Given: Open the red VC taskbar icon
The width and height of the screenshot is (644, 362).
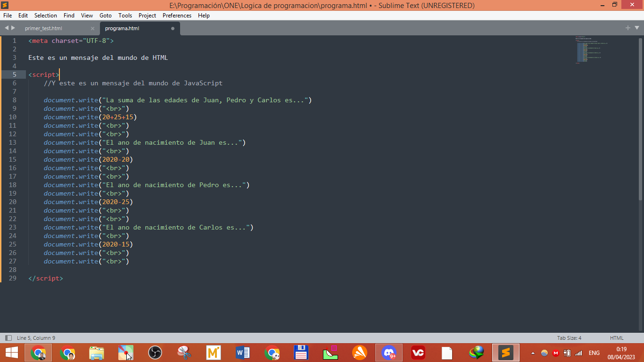Looking at the screenshot, I should (418, 353).
